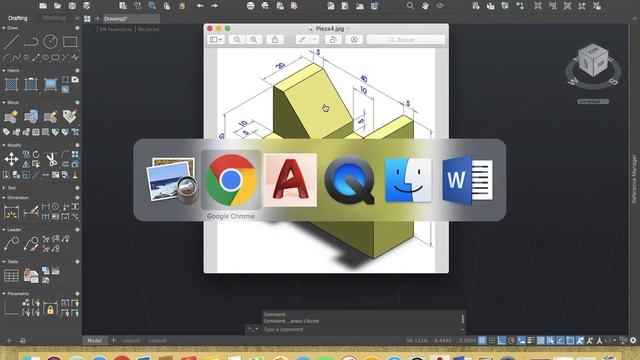Select Microsoft Word in the app switcher
640x360 pixels.
click(x=468, y=180)
